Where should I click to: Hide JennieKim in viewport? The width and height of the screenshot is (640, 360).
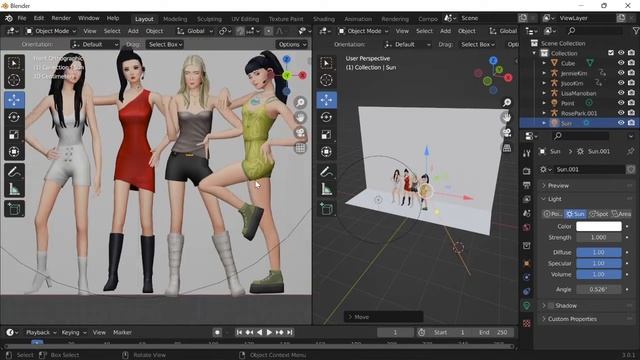pyautogui.click(x=621, y=73)
